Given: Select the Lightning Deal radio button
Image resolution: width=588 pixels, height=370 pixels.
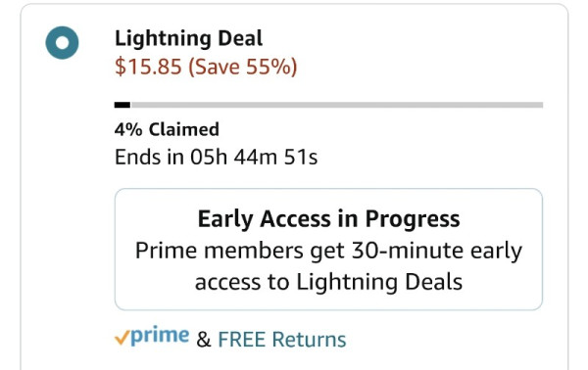Looking at the screenshot, I should pyautogui.click(x=62, y=43).
